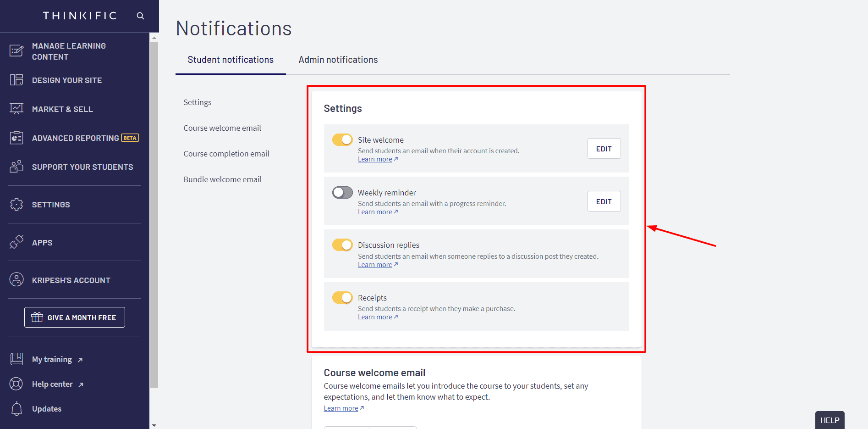Click the Apps plug icon
The image size is (868, 429).
coord(16,242)
